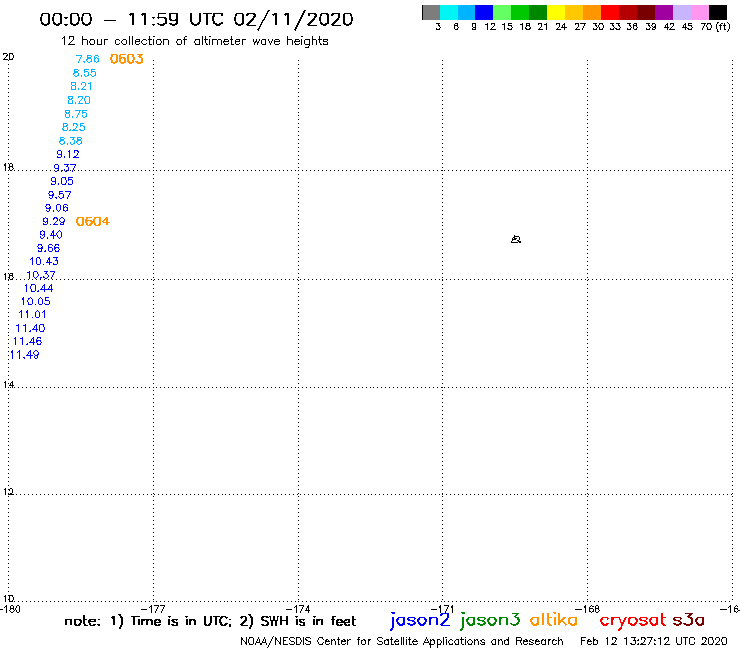740x650 pixels.
Task: Click the 11.01 wave height reading
Action: tap(33, 315)
